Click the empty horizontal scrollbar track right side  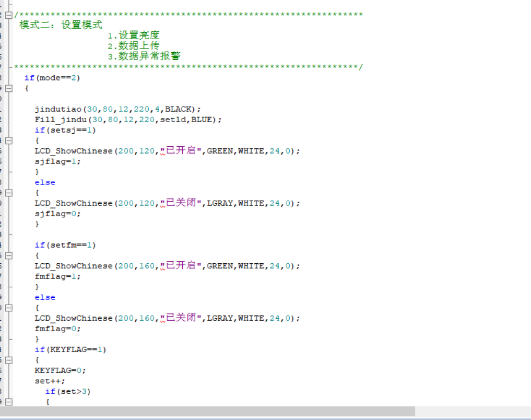(x=472, y=412)
